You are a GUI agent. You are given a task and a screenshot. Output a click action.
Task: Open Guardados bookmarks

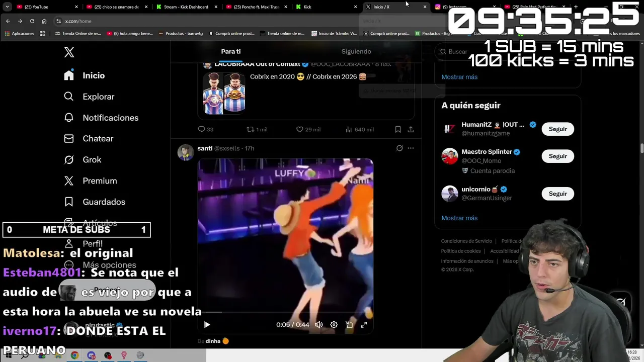(95, 202)
